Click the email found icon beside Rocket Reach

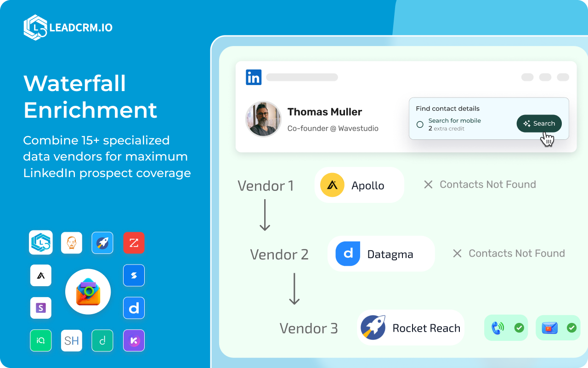pyautogui.click(x=549, y=328)
